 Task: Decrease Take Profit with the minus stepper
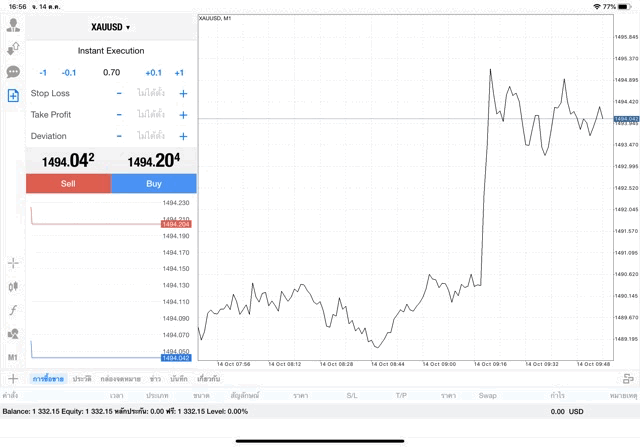point(119,115)
